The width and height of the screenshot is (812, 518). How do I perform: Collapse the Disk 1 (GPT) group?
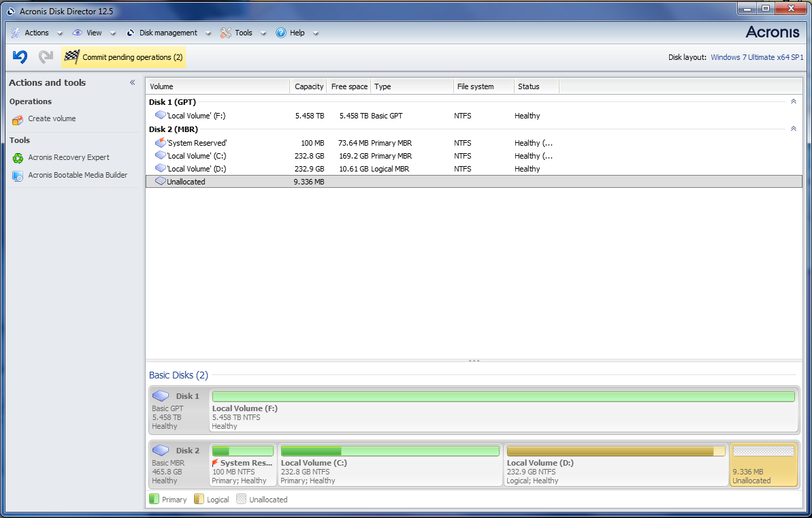click(793, 101)
